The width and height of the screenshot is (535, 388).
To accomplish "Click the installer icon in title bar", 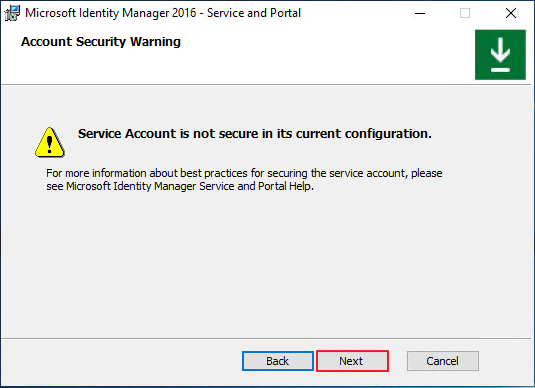I will [12, 13].
